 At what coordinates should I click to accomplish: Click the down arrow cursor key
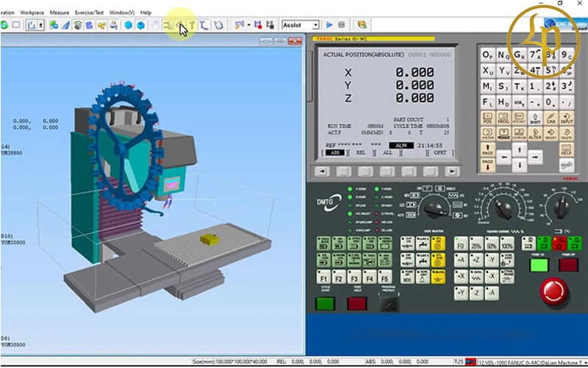520,165
